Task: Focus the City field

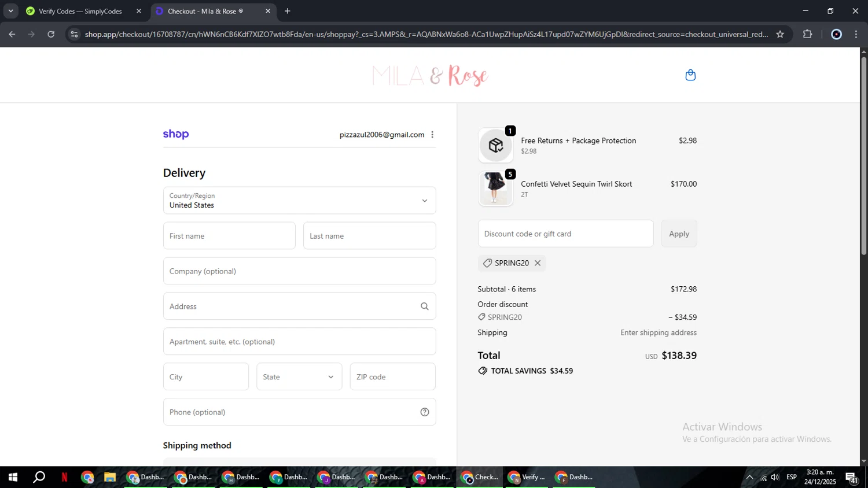Action: (206, 377)
